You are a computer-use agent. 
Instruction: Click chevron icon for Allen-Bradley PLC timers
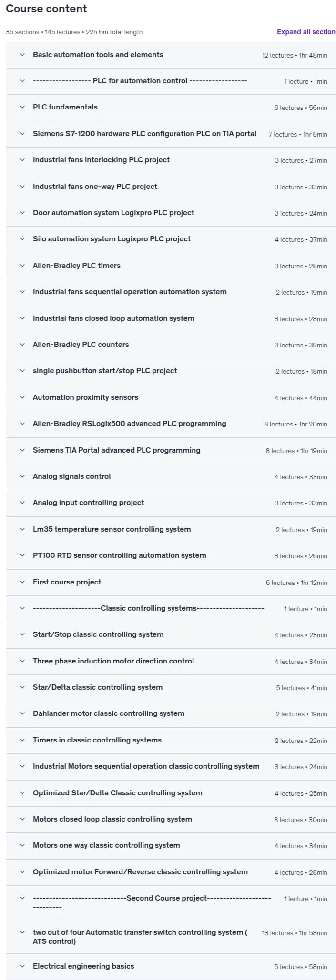click(22, 266)
